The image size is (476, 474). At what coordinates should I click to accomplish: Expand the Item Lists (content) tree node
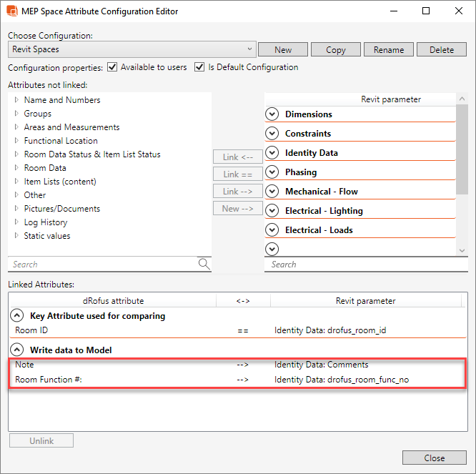[x=16, y=182]
